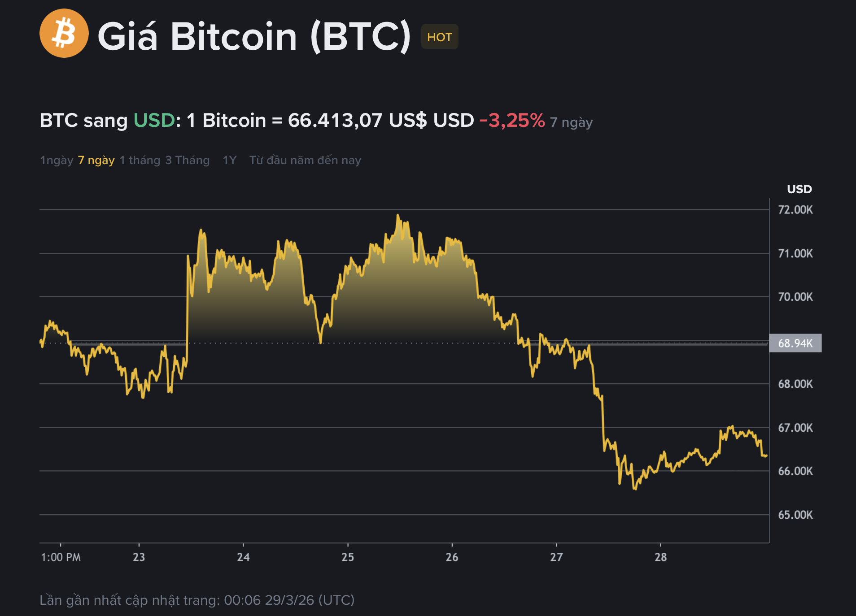The height and width of the screenshot is (616, 856).
Task: Open 'Từ đầu năm đến nay' view
Action: (305, 160)
